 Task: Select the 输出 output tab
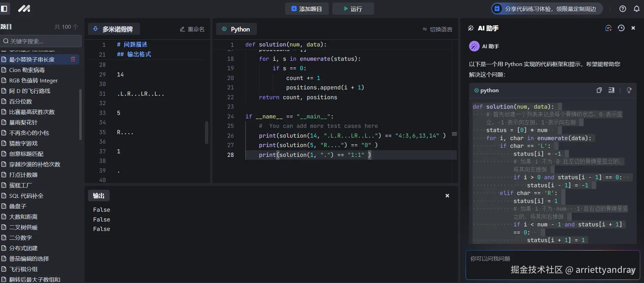tap(98, 196)
